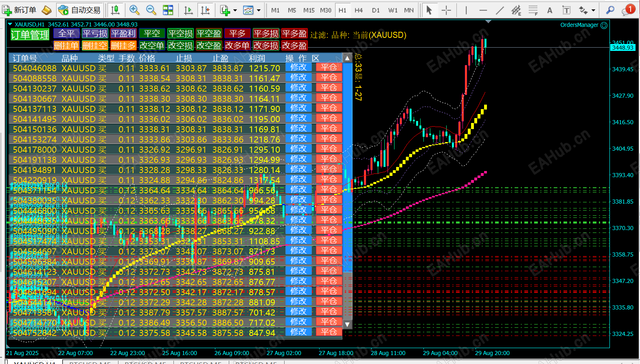
Task: Select the M30 timeframe
Action: coord(326,10)
